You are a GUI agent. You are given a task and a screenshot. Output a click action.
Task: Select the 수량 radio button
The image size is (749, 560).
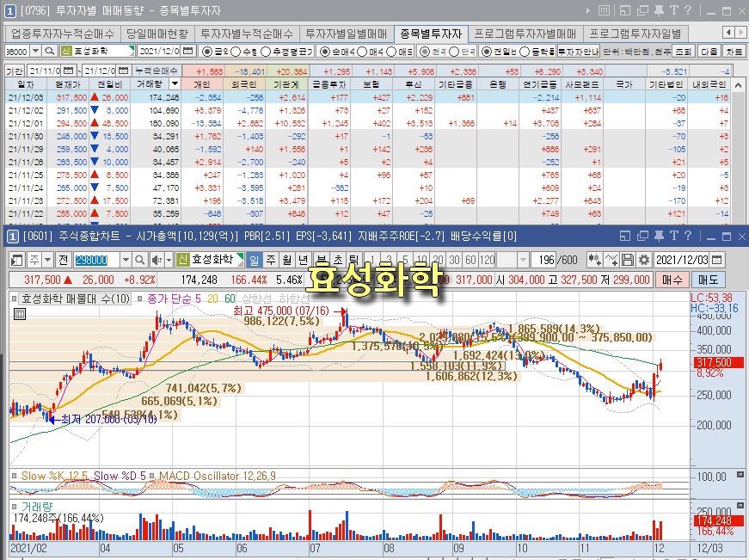tap(236, 51)
